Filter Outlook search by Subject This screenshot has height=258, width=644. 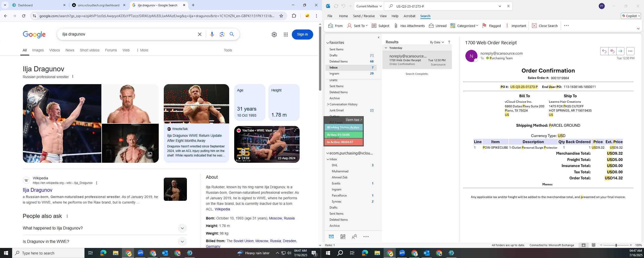380,26
